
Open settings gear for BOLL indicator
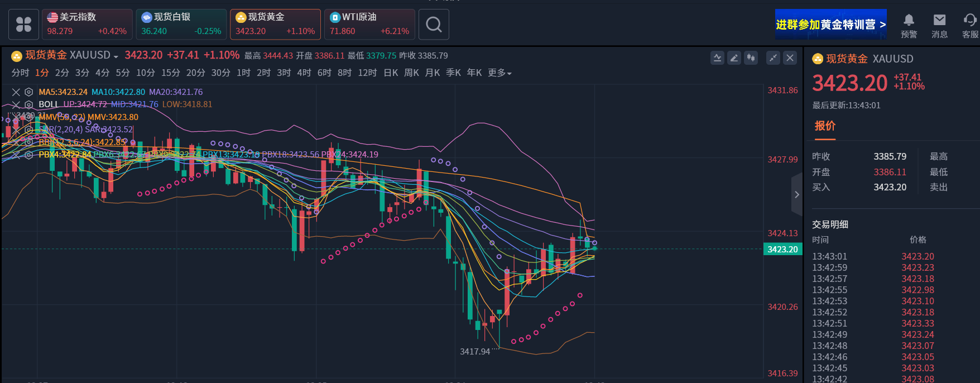click(29, 104)
